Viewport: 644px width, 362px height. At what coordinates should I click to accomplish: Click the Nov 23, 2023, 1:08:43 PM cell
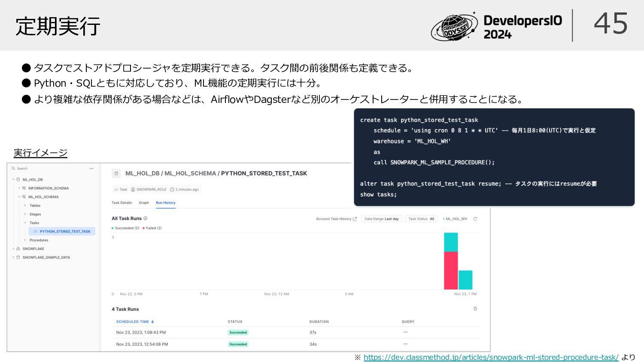[x=141, y=332]
